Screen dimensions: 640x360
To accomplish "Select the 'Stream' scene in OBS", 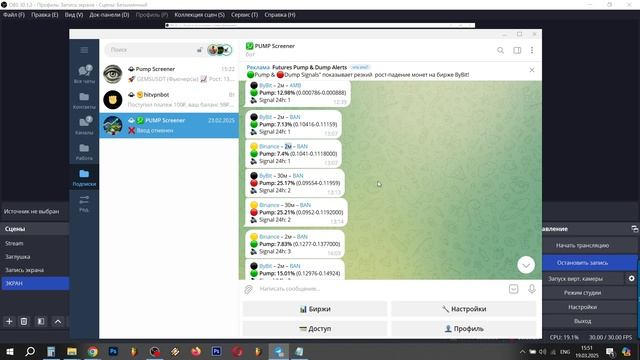I will [x=35, y=244].
